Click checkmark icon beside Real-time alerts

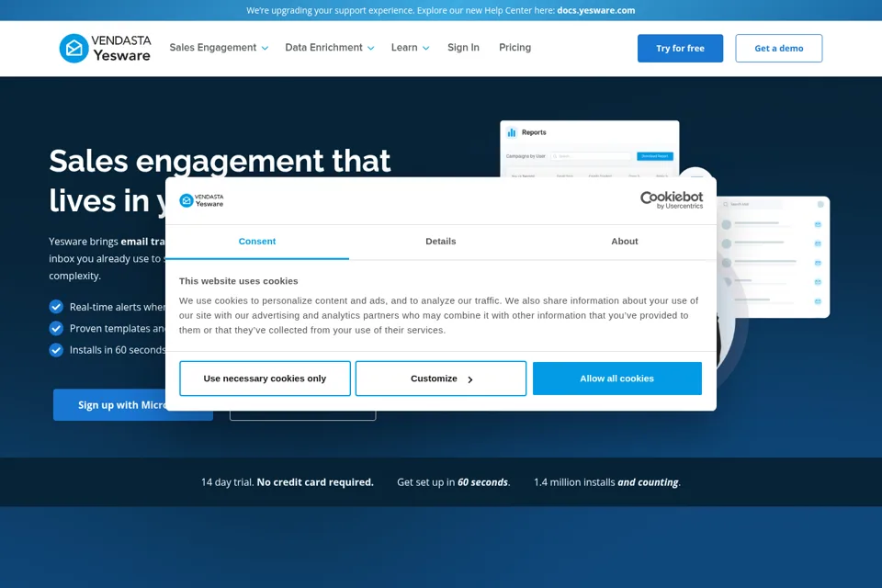click(x=56, y=307)
